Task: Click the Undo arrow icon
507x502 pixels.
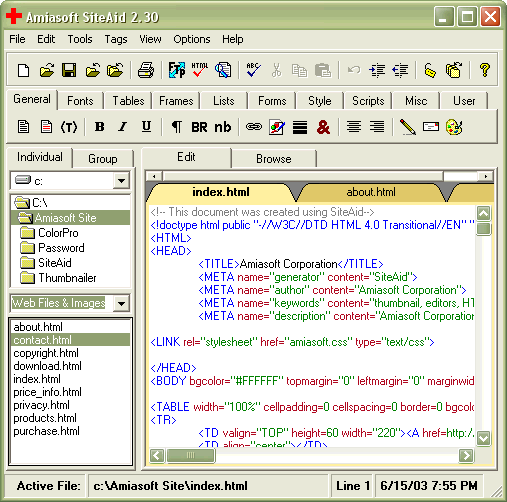Action: tap(354, 70)
